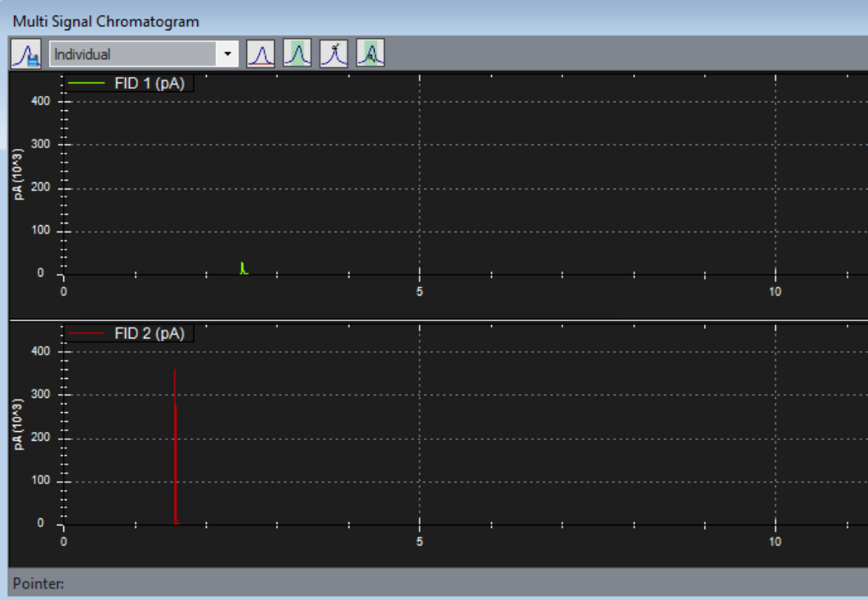Click the peak apex marker icon

(333, 54)
